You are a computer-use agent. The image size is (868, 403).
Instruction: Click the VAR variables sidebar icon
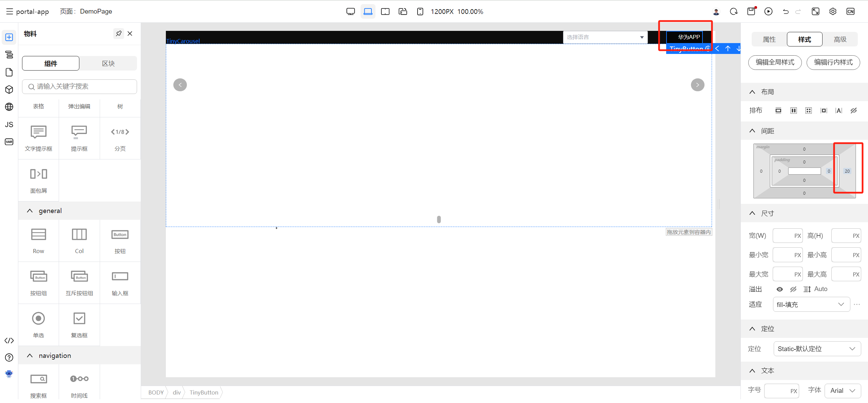coord(9,142)
